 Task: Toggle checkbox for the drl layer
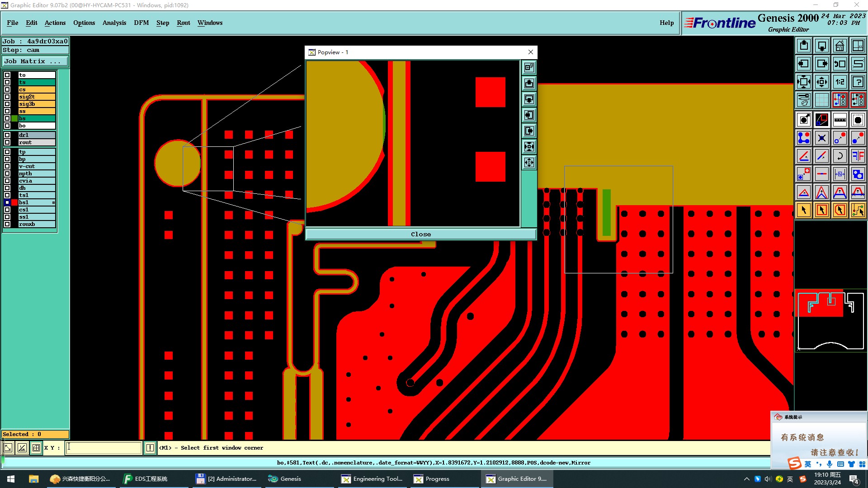[7, 135]
